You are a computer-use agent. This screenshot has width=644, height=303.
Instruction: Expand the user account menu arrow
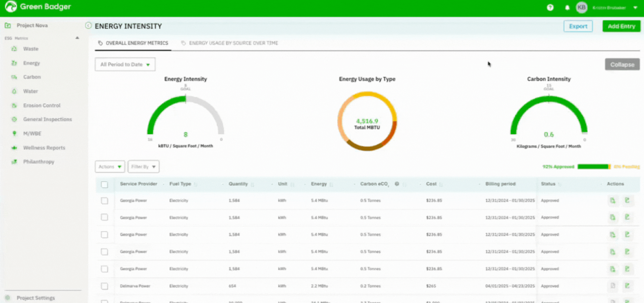635,8
